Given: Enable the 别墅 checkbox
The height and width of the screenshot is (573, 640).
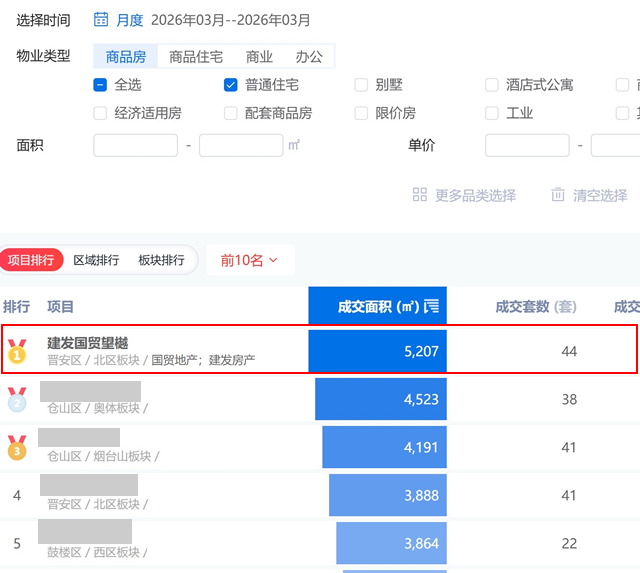Looking at the screenshot, I should click(362, 85).
